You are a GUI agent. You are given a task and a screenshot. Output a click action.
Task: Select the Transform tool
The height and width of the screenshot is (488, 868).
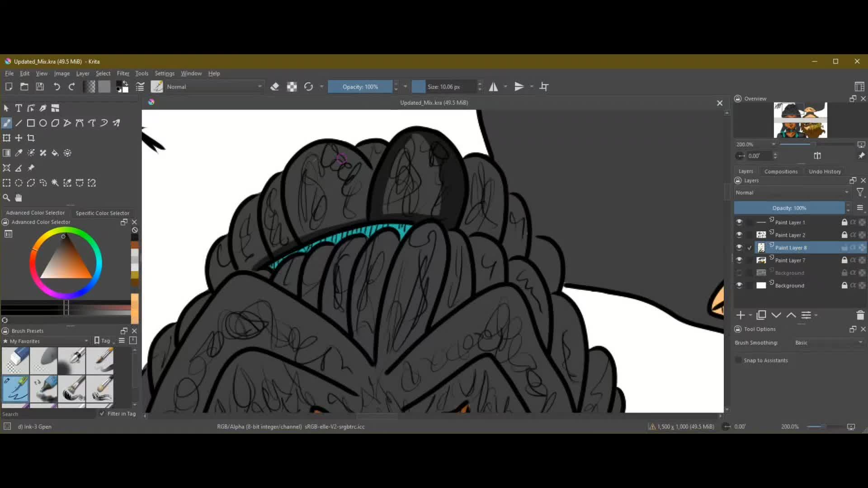point(6,138)
